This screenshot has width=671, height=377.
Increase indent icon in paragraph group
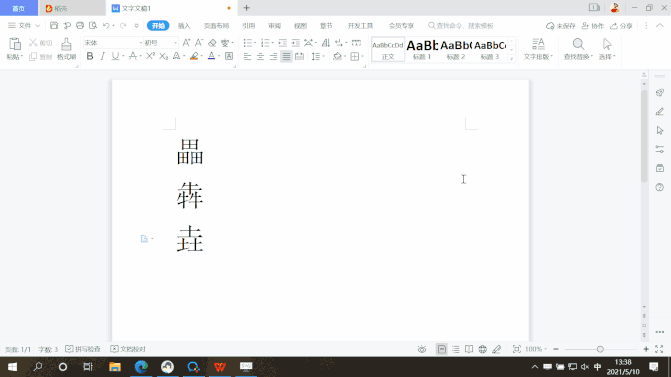[x=296, y=42]
